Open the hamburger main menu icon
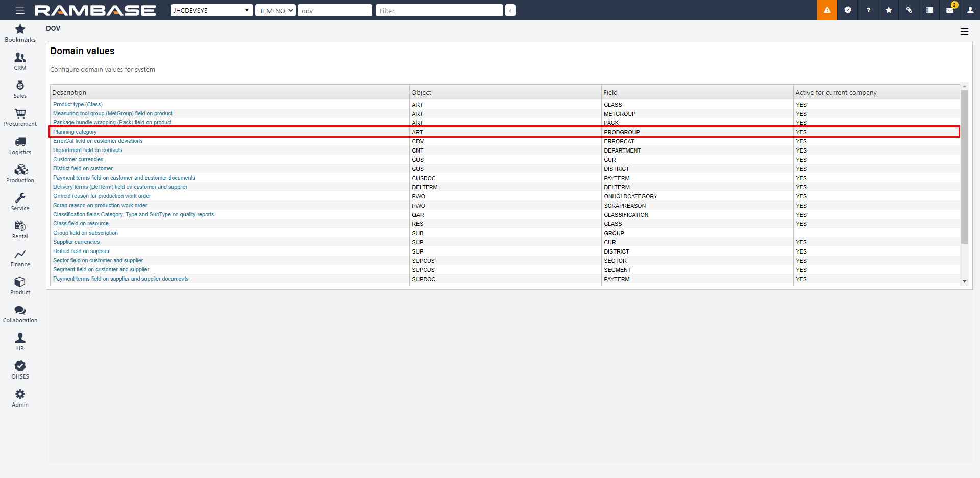This screenshot has width=980, height=478. point(20,10)
